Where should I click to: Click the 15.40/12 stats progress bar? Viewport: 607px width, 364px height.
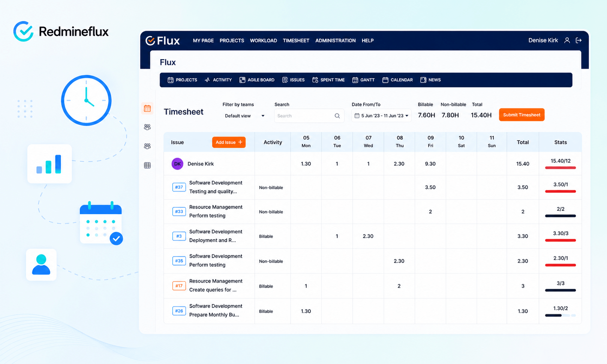pyautogui.click(x=560, y=168)
